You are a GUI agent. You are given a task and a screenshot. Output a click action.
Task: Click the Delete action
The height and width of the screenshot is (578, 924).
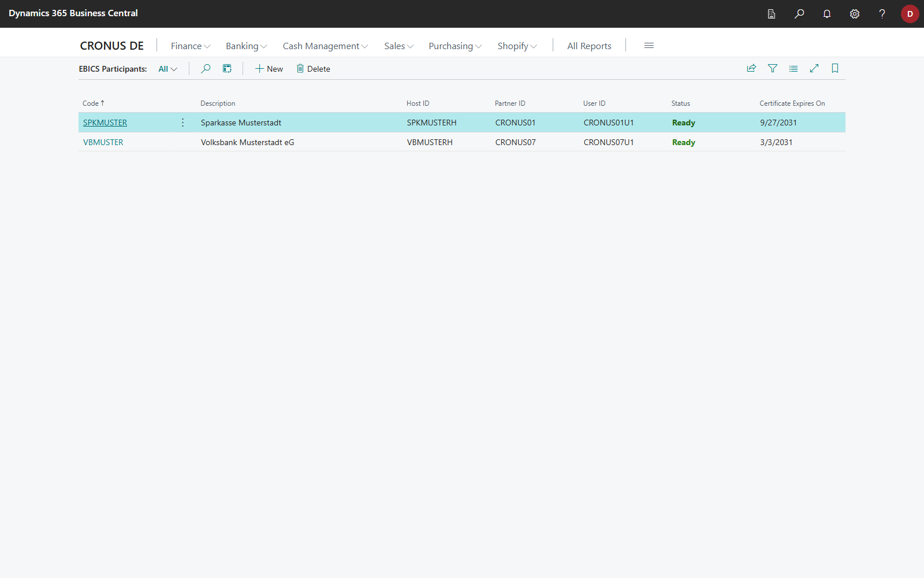(314, 69)
